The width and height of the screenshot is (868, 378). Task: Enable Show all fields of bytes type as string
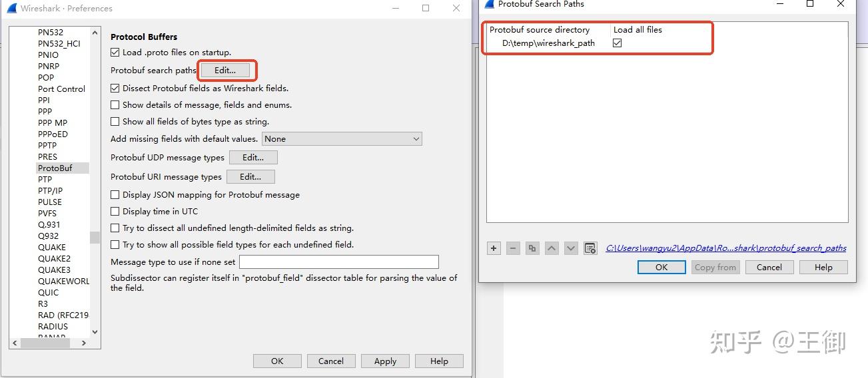coord(115,122)
